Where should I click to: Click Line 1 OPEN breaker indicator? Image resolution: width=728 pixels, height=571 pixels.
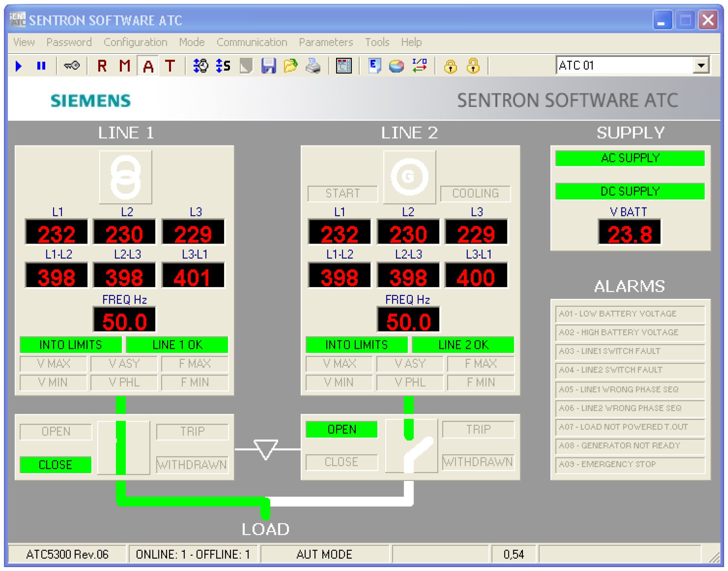[x=56, y=432]
